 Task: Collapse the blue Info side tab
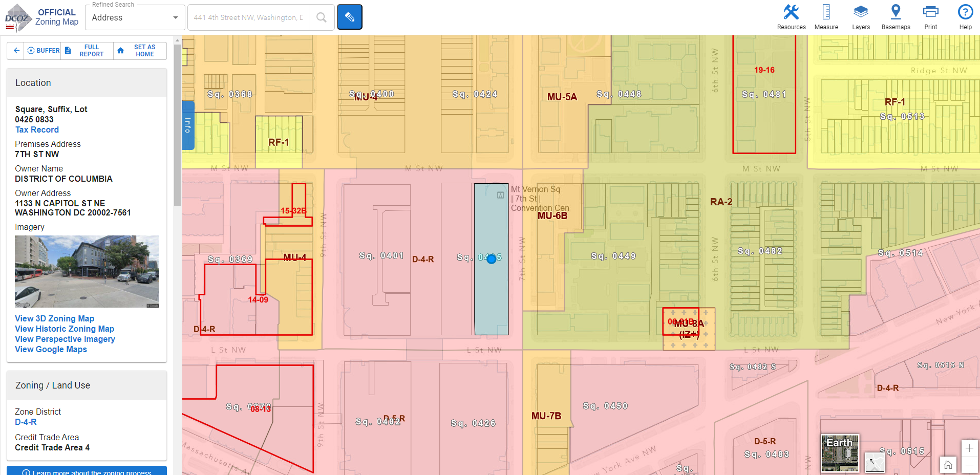(x=188, y=125)
